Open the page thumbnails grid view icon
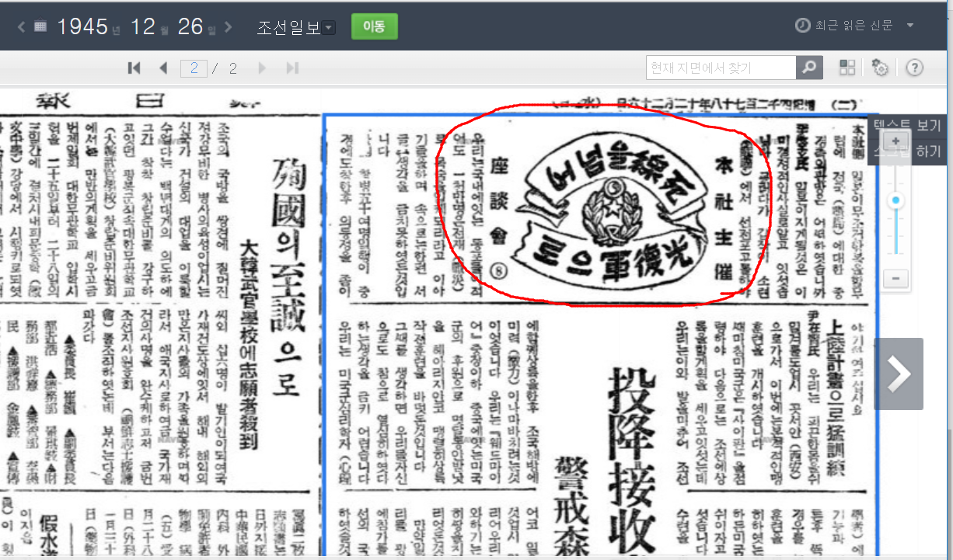 [x=847, y=68]
